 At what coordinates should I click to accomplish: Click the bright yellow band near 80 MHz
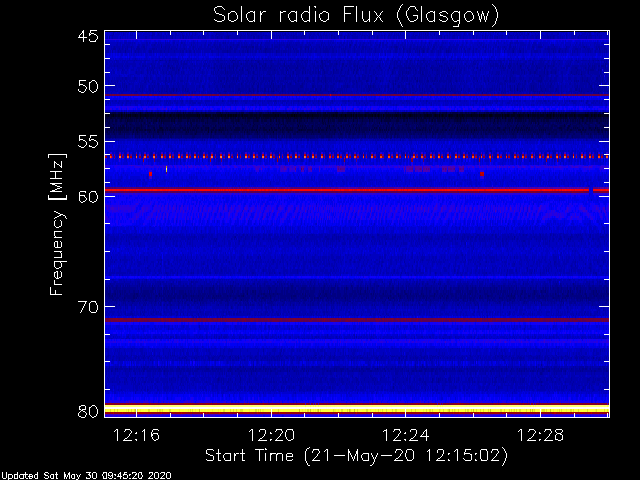click(357, 409)
